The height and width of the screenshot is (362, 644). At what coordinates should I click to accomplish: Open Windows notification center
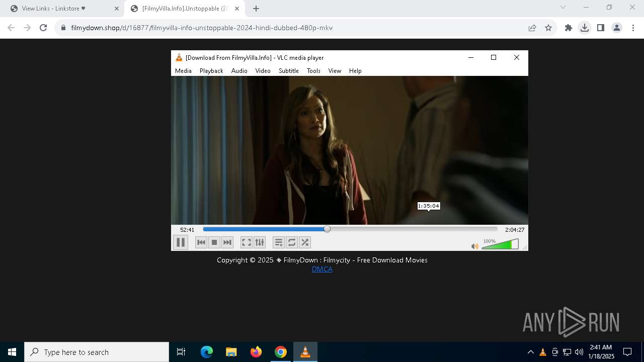coord(627,352)
